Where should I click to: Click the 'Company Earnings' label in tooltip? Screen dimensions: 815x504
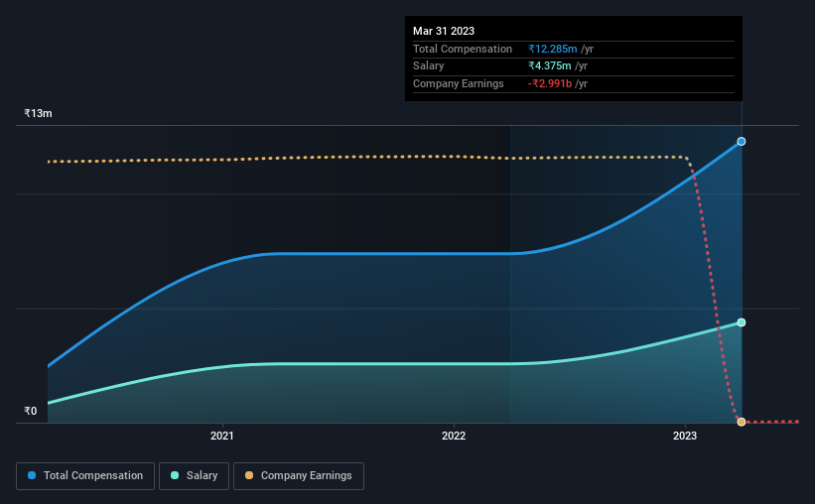458,83
